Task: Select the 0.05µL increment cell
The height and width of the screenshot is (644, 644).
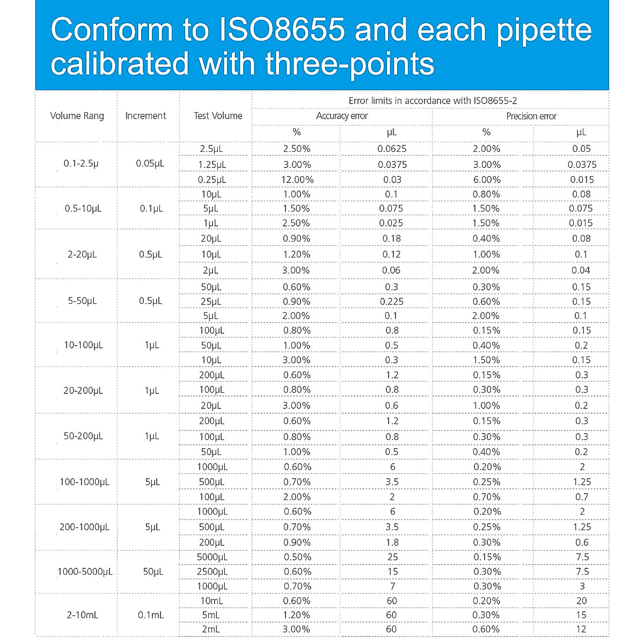Action: tap(150, 164)
